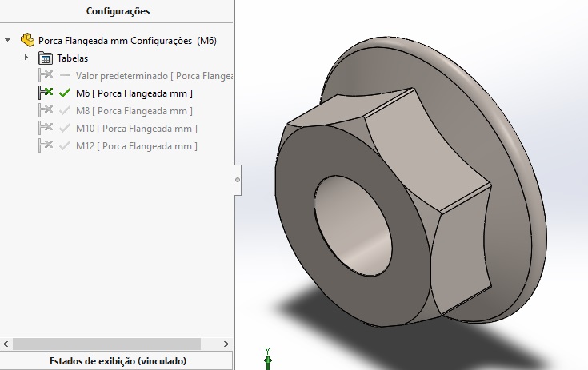Screen dimensions: 588x370
Task: Click the Configurações panel header
Action: pos(118,11)
